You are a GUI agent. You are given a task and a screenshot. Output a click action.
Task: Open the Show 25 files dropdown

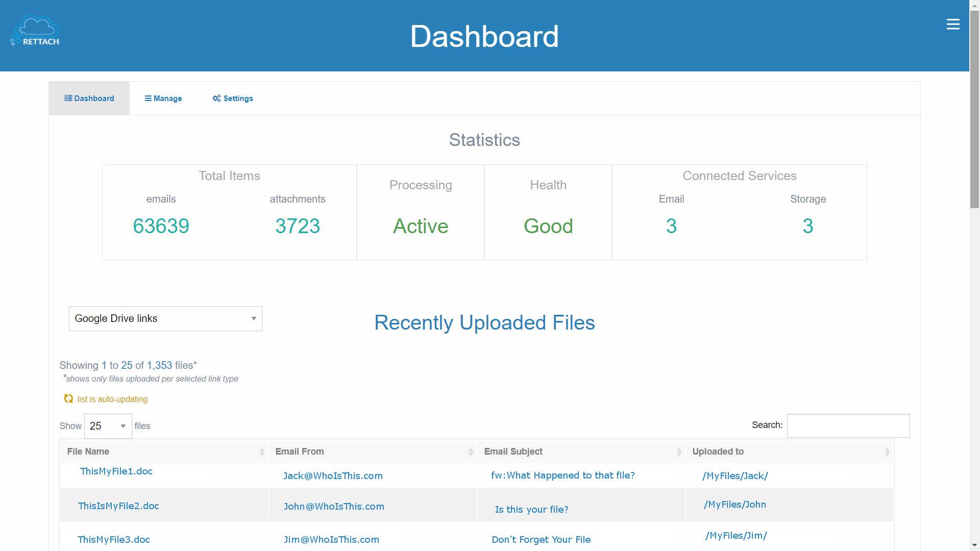108,426
